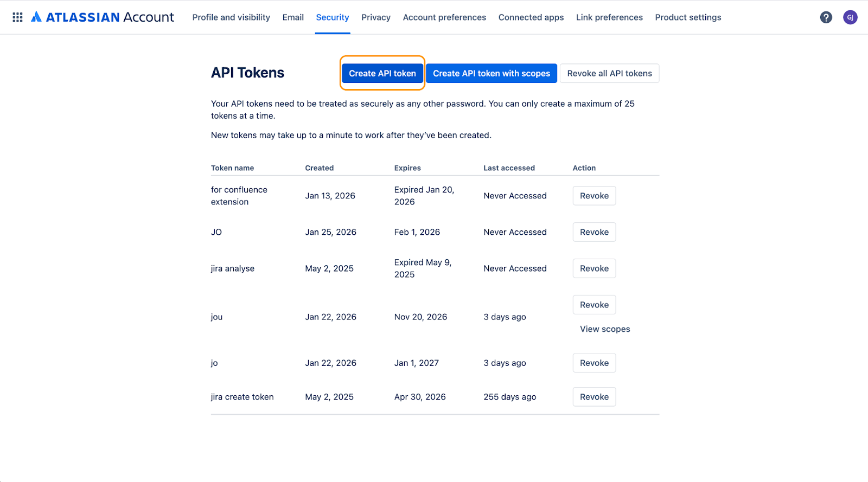Open Link preferences tab
Screen dimensions: 868x482
tap(609, 17)
